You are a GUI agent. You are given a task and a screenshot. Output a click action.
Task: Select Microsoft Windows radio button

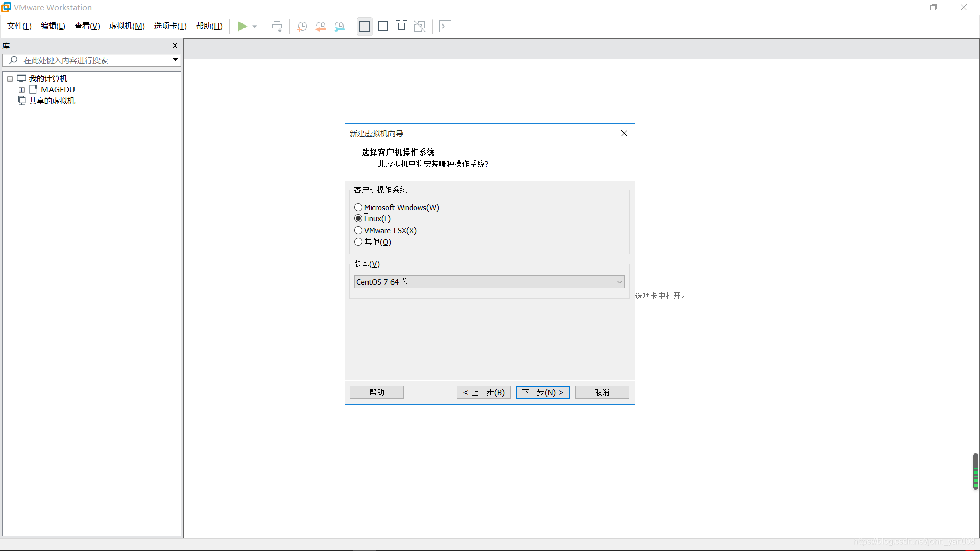coord(358,207)
